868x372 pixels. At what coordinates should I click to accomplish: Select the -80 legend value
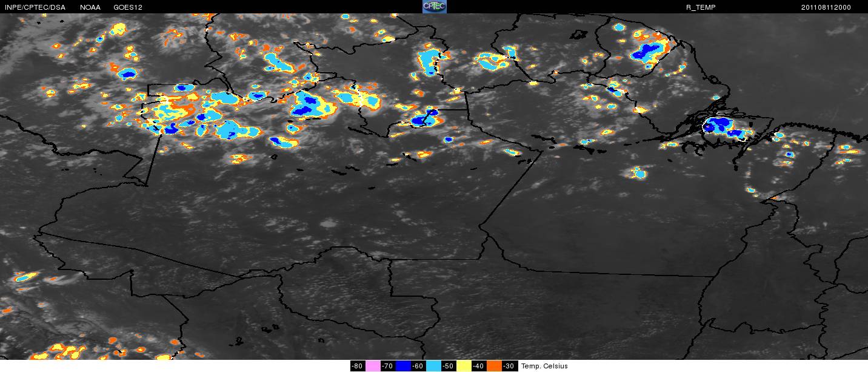pyautogui.click(x=358, y=366)
